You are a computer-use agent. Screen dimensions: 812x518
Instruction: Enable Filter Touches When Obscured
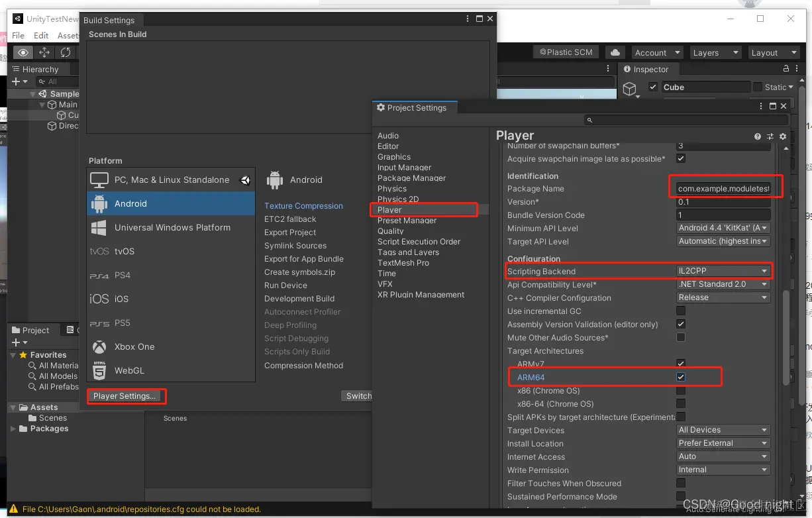point(681,484)
